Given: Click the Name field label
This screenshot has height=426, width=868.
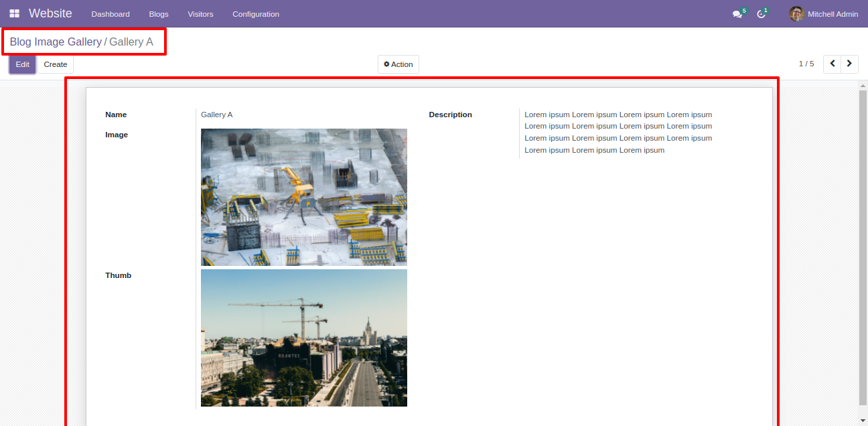Looking at the screenshot, I should coord(116,115).
